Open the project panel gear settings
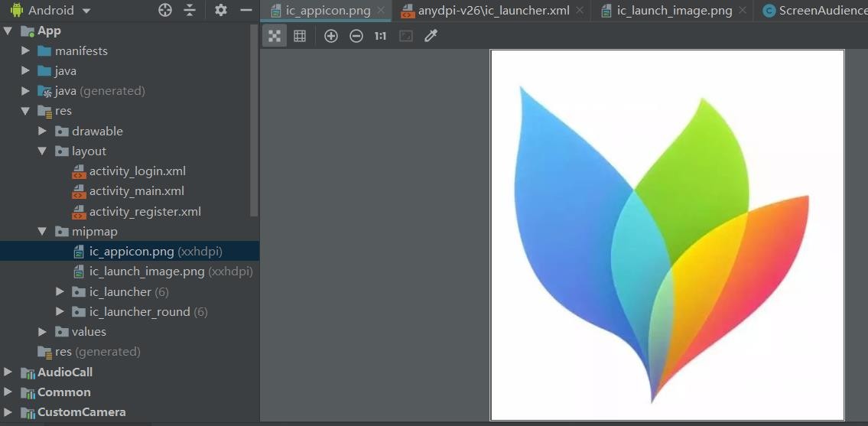This screenshot has width=868, height=426. click(221, 10)
